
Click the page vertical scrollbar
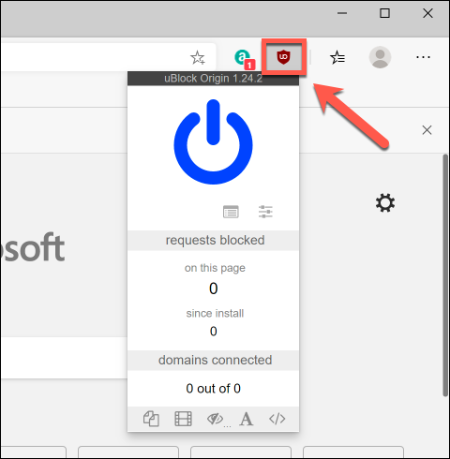point(445,275)
